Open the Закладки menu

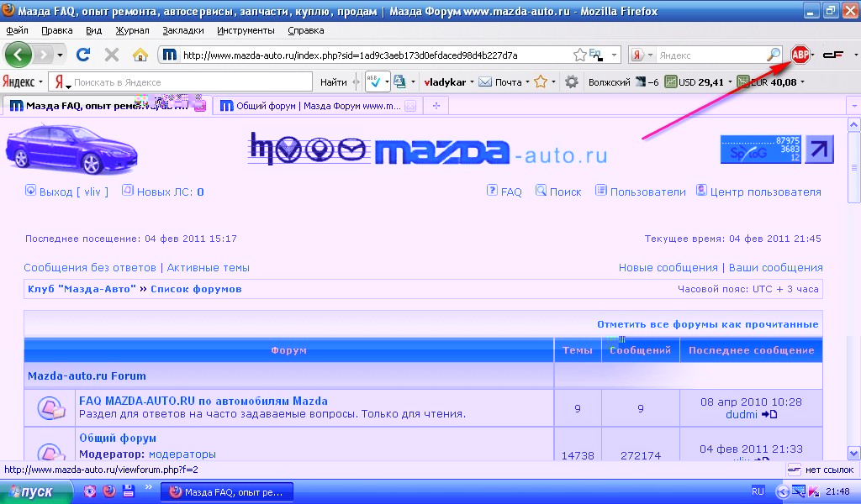pos(183,30)
